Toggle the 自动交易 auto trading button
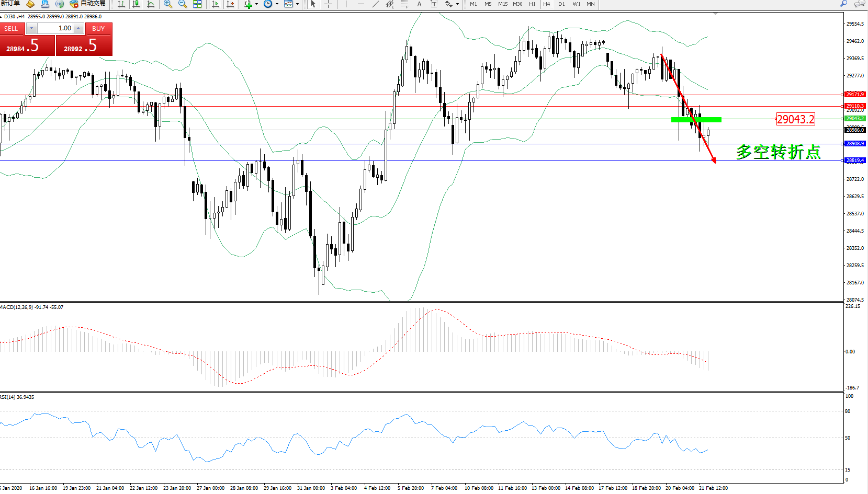This screenshot has width=868, height=494. 87,4
